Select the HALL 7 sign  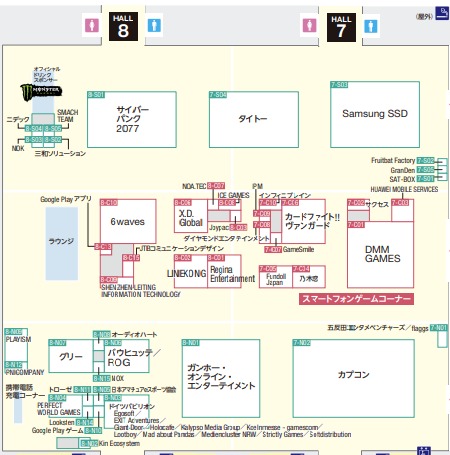click(x=341, y=28)
